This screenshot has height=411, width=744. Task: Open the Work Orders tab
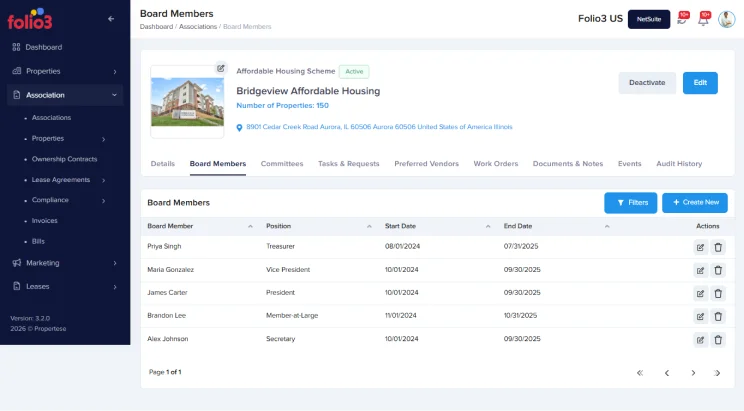click(x=495, y=163)
